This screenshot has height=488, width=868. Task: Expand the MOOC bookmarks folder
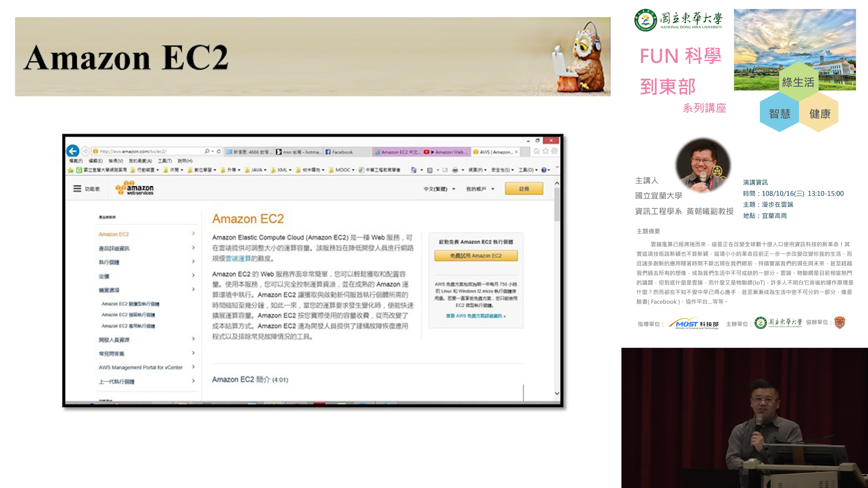342,170
